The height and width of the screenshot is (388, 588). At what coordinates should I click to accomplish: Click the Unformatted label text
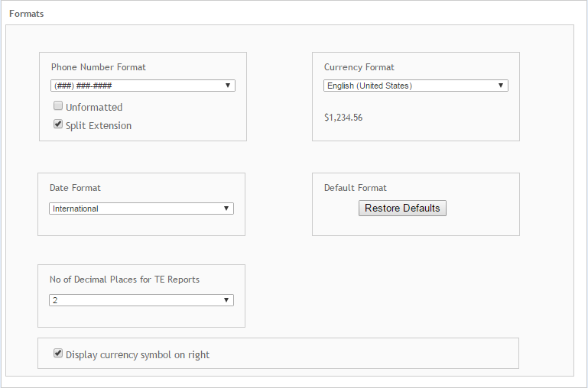click(x=94, y=108)
